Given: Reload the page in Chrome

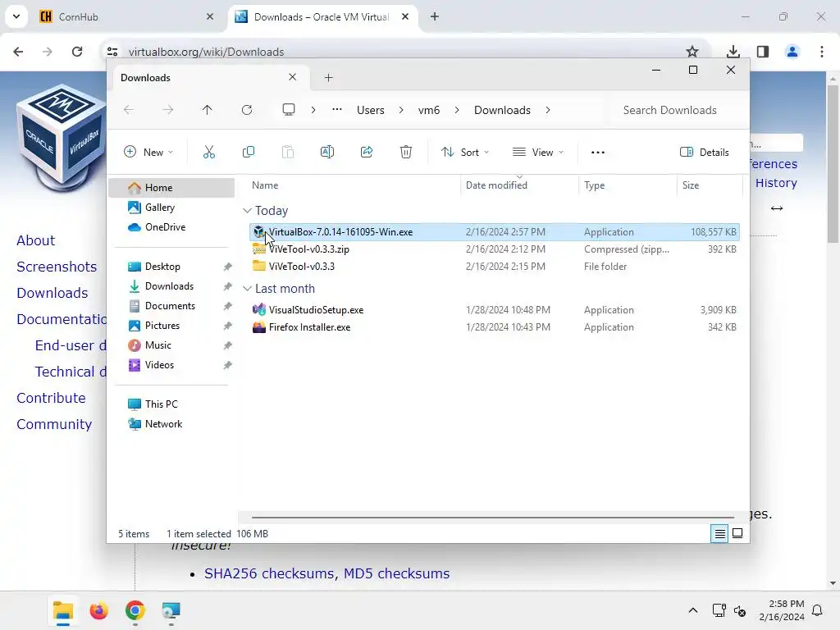Looking at the screenshot, I should 77,52.
